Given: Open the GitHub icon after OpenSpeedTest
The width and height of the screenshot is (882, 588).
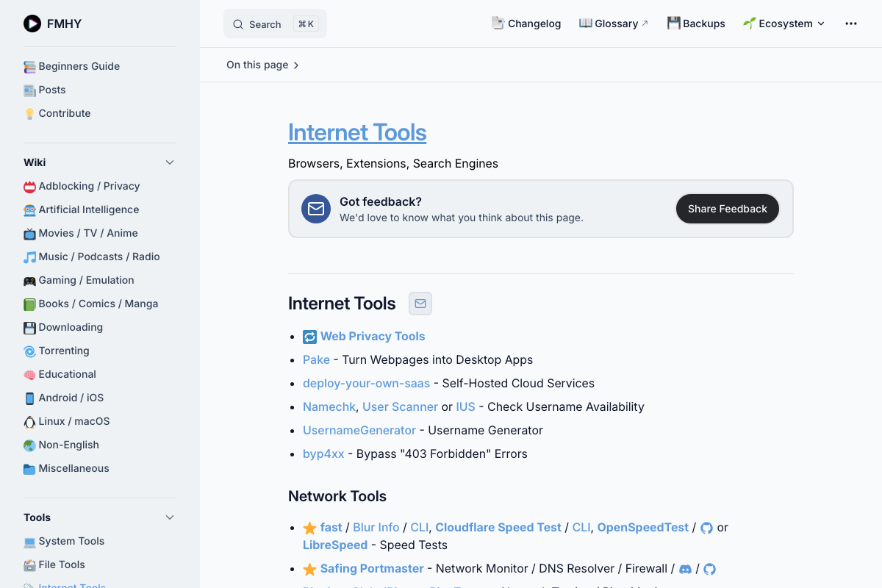Looking at the screenshot, I should [x=707, y=528].
